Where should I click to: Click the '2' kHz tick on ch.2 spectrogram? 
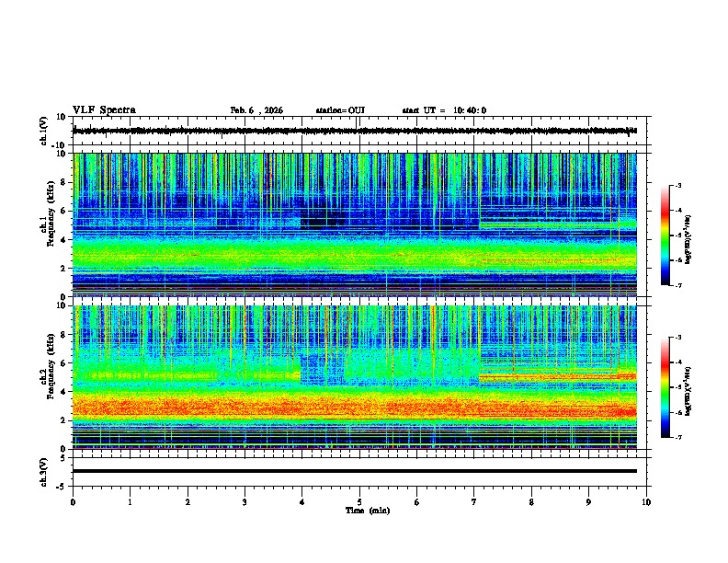[64, 420]
